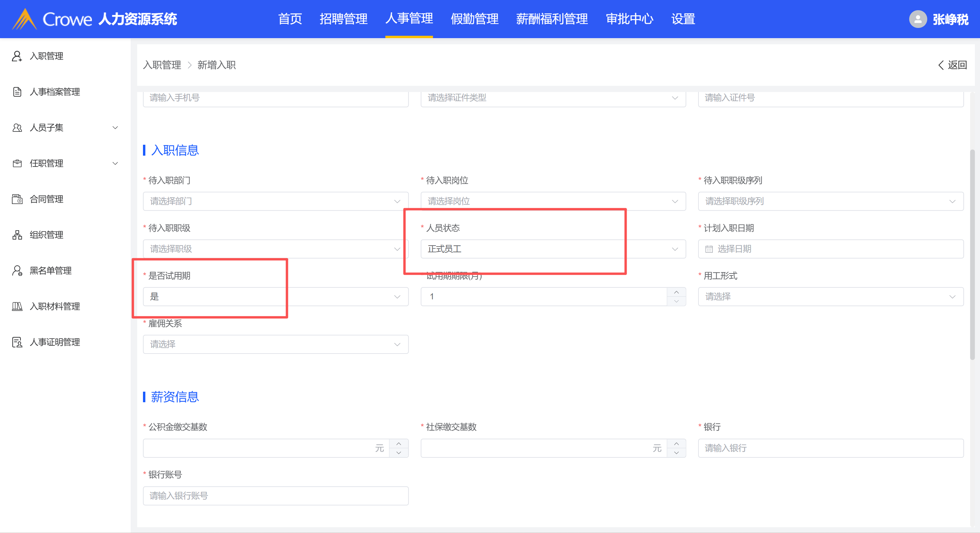Click the 组织管理 hierarchy icon
This screenshot has height=533, width=980.
pyautogui.click(x=17, y=235)
